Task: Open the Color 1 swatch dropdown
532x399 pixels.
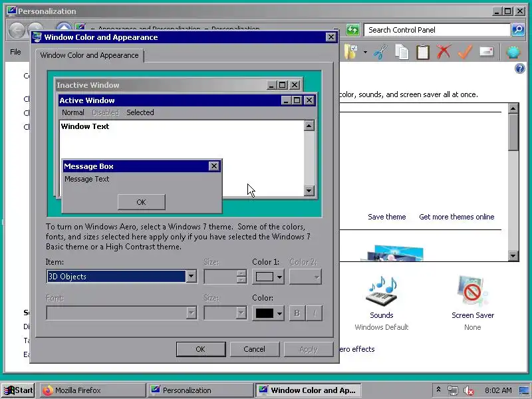Action: [x=268, y=277]
